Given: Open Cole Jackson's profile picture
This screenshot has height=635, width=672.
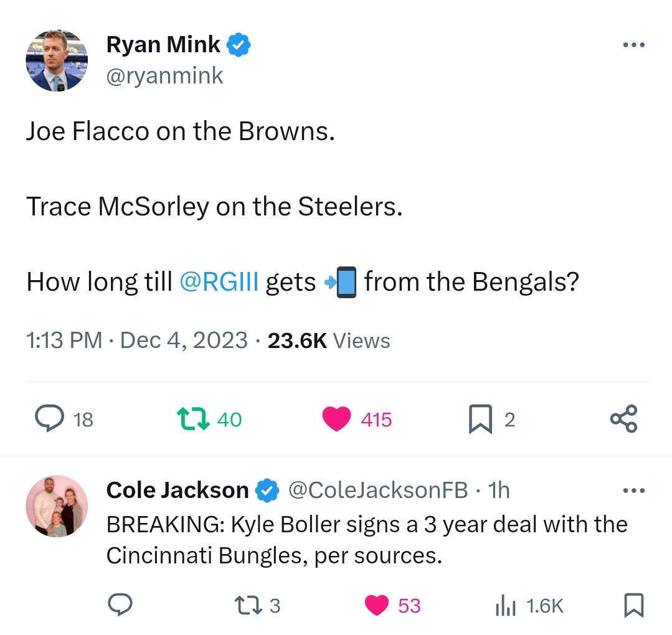Looking at the screenshot, I should pyautogui.click(x=57, y=506).
